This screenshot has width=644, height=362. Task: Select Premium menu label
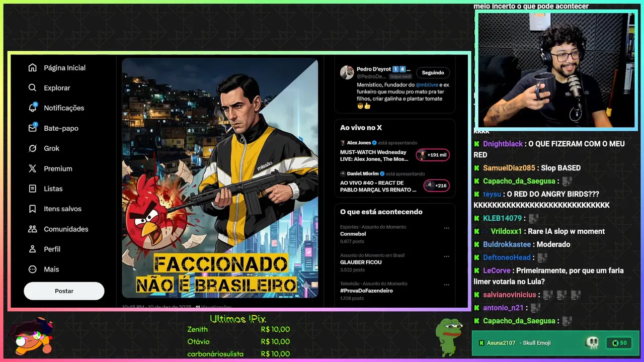point(58,168)
